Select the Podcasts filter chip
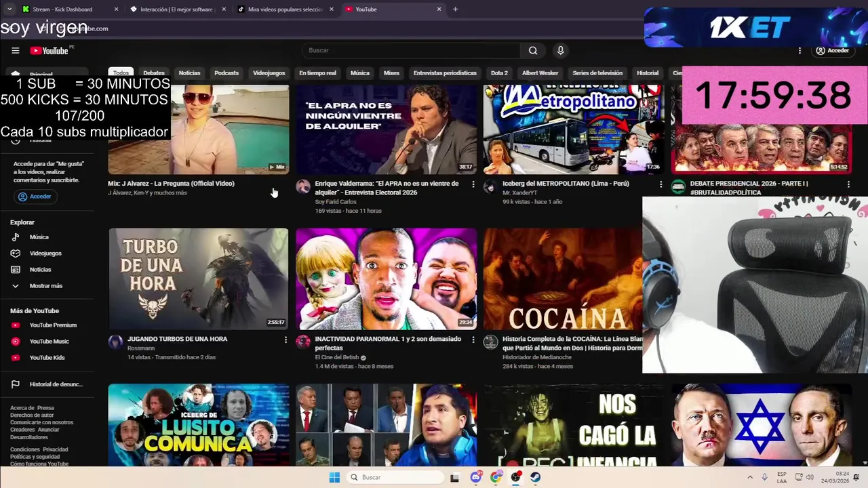 [226, 73]
